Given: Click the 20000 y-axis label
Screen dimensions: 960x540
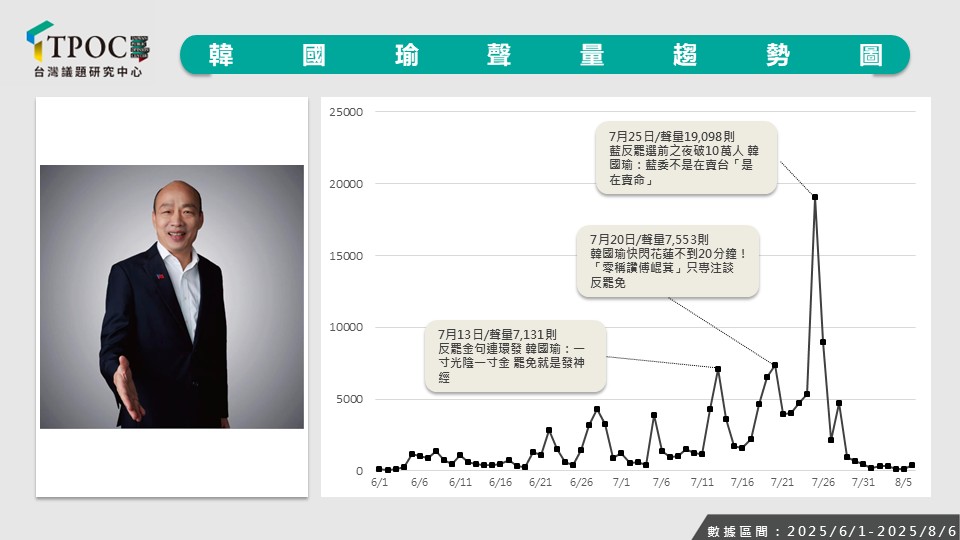Looking at the screenshot, I should (346, 184).
